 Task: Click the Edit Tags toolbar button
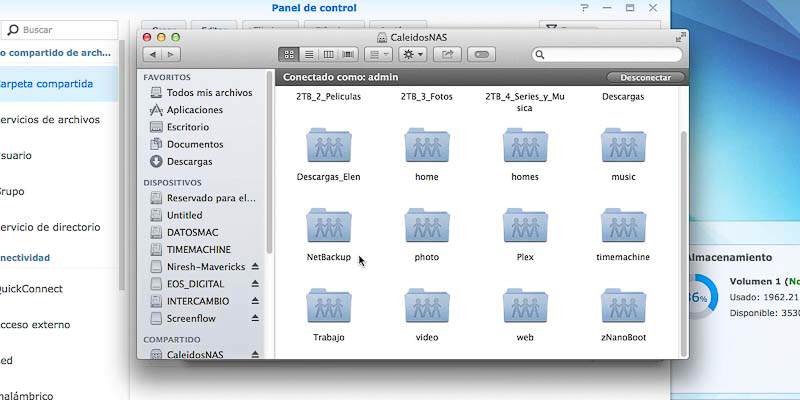click(x=482, y=55)
